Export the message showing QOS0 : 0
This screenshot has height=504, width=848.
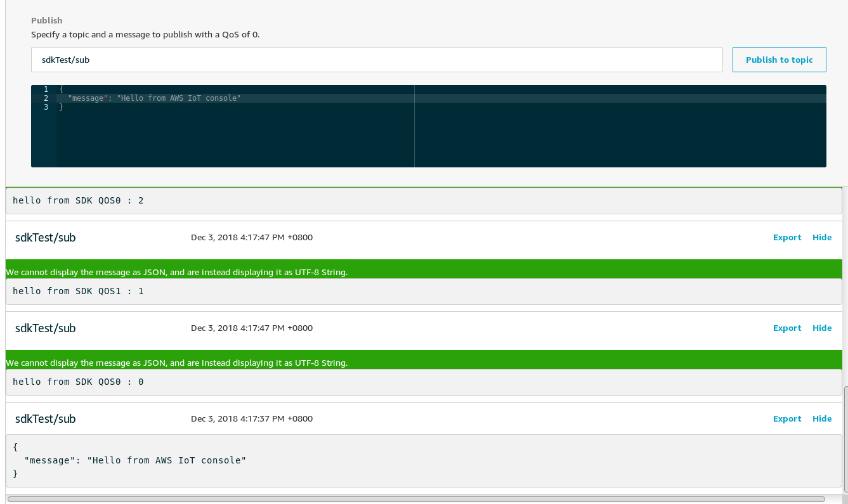pyautogui.click(x=787, y=328)
